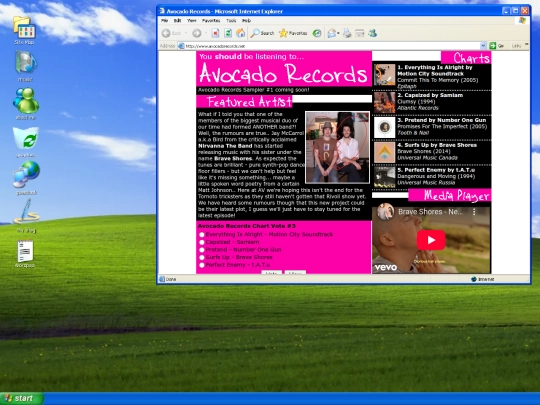
Task: Select Capsized - Samiam vote option
Action: [202, 242]
